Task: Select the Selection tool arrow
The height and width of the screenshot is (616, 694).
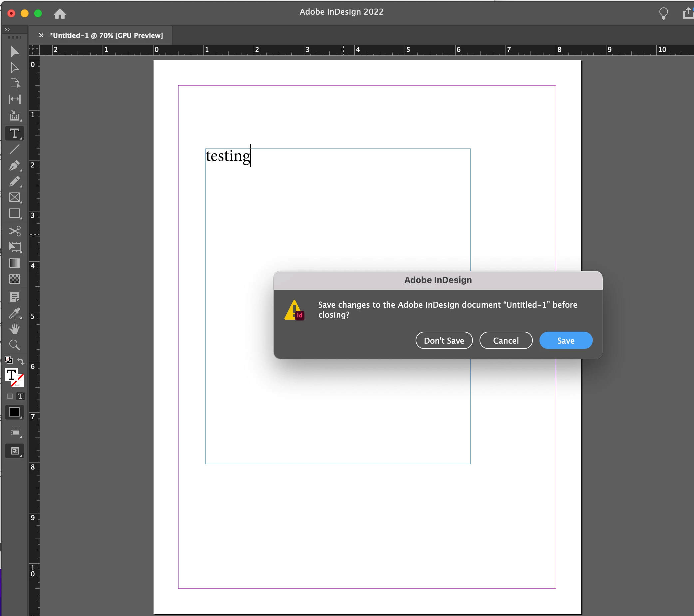Action: (x=15, y=52)
